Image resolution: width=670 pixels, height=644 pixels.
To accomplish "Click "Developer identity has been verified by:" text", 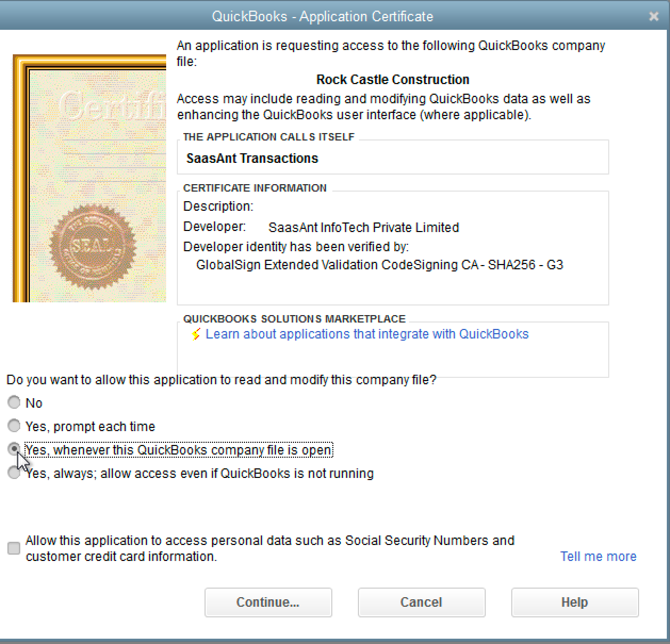I will [x=296, y=247].
